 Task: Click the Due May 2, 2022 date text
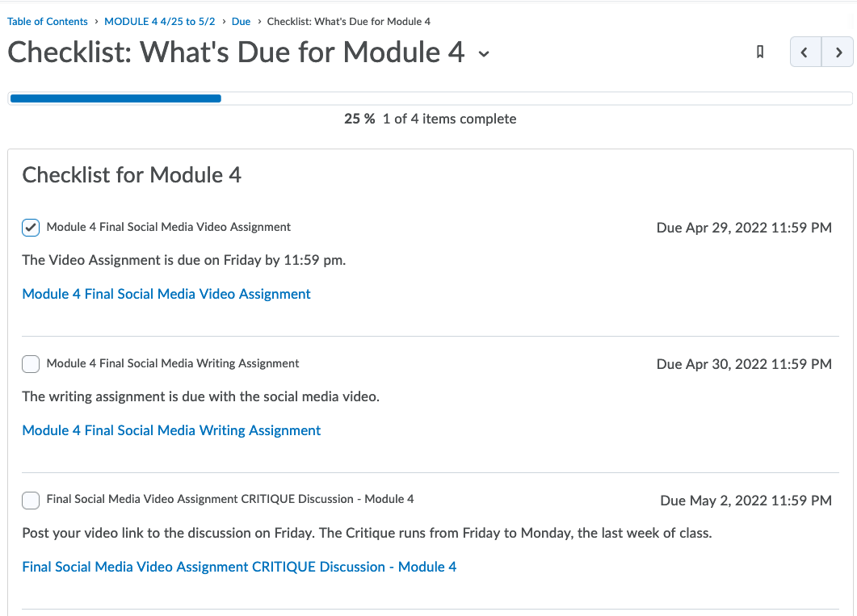coord(746,501)
